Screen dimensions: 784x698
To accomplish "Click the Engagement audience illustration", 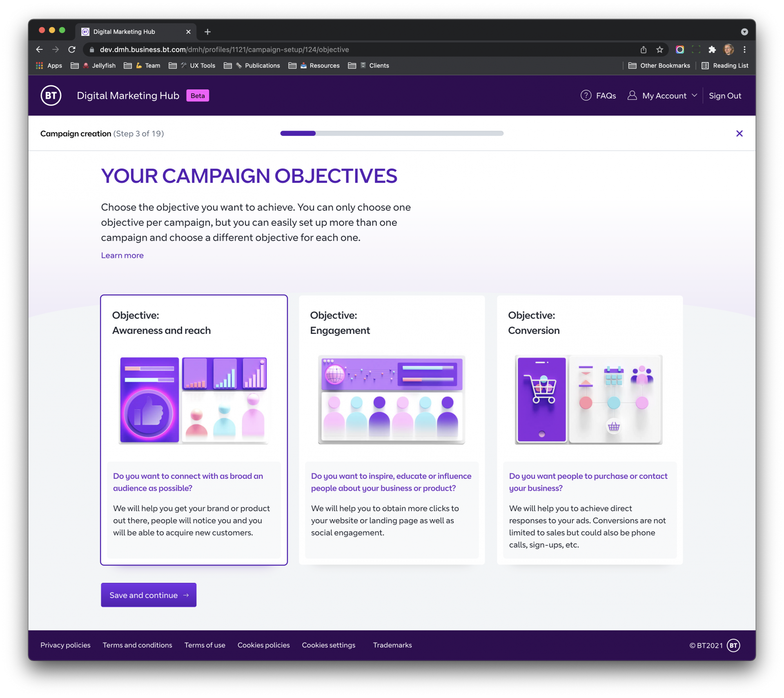I will click(392, 400).
